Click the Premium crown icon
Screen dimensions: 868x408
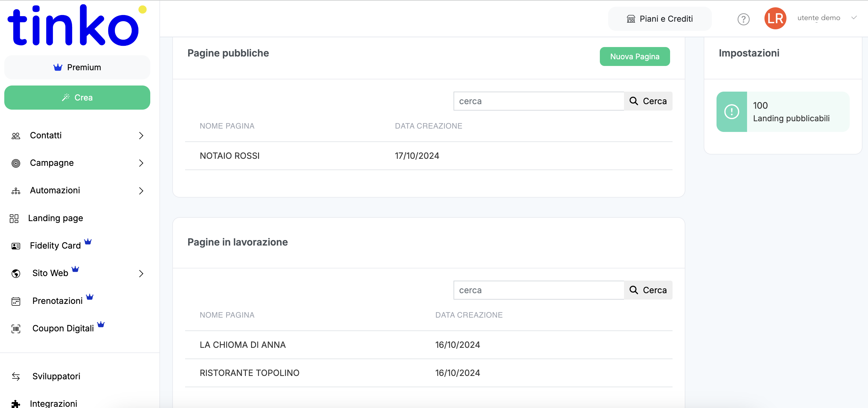click(x=58, y=67)
